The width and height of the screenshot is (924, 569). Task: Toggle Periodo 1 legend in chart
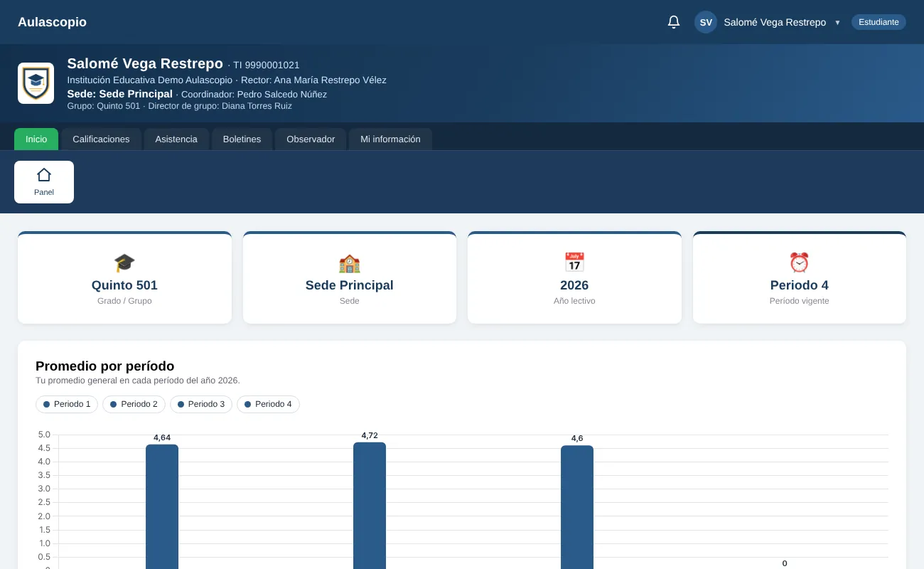67,404
